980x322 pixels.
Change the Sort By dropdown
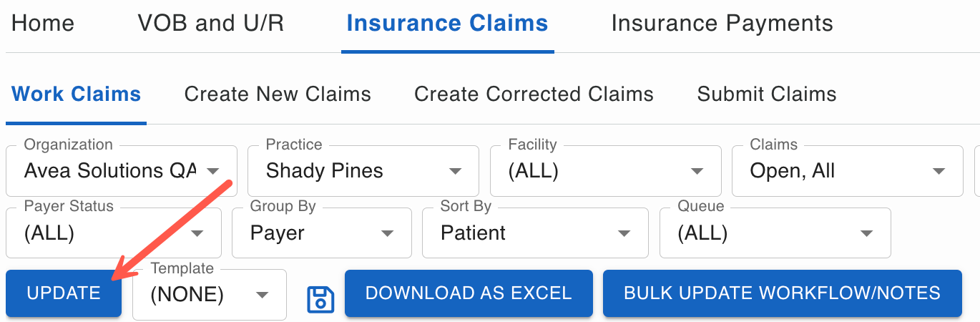(x=534, y=233)
